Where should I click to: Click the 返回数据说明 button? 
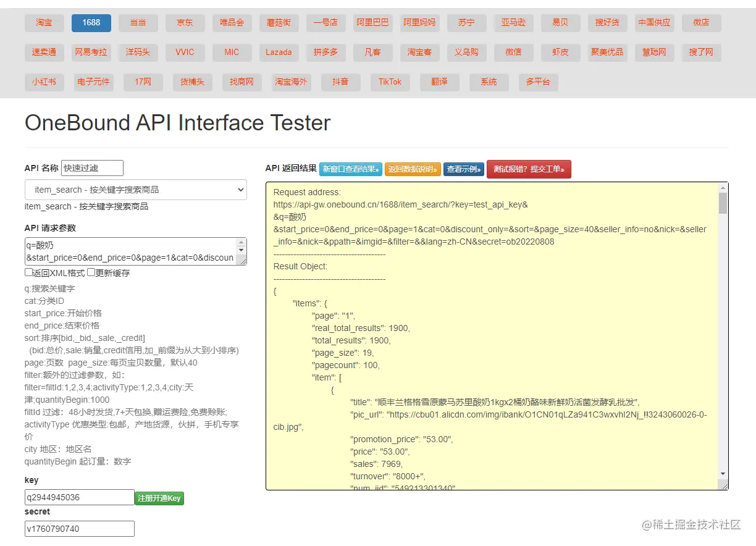point(413,169)
